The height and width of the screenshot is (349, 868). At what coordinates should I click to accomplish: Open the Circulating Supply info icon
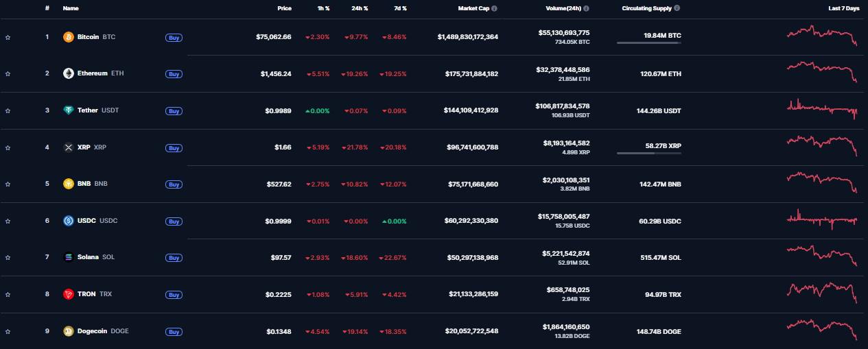tap(677, 9)
